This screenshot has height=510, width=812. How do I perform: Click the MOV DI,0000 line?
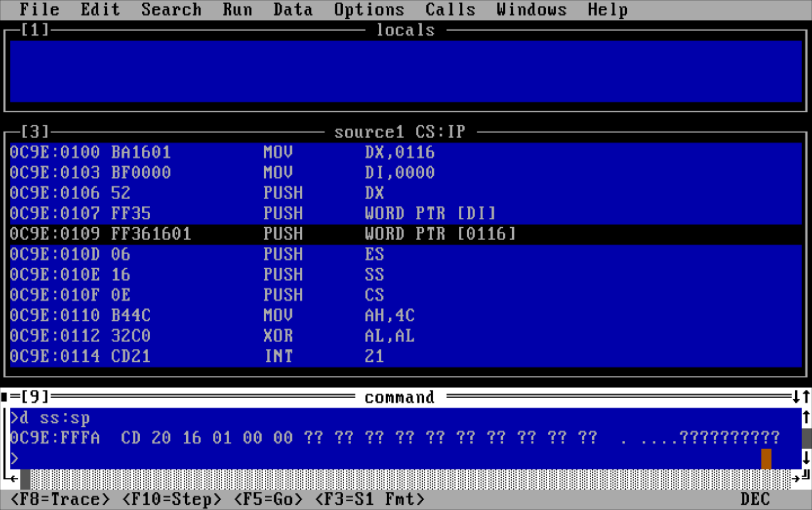(x=406, y=173)
